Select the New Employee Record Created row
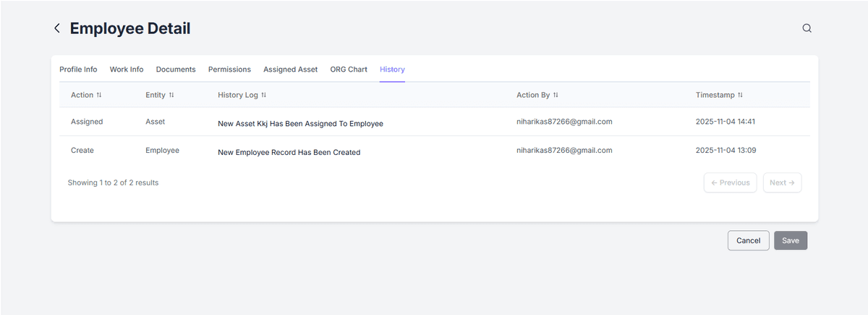The height and width of the screenshot is (315, 868). pos(289,152)
